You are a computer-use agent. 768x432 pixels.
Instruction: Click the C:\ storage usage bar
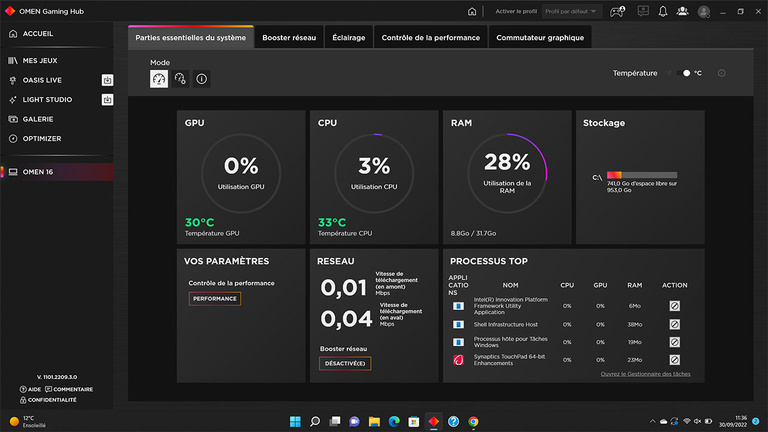coord(642,175)
